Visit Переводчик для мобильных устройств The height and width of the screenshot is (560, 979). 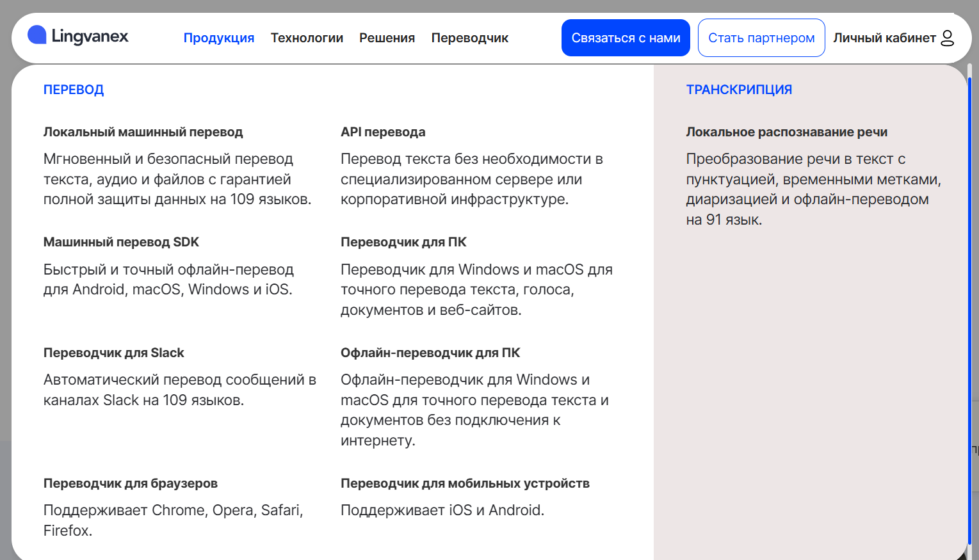pos(465,484)
